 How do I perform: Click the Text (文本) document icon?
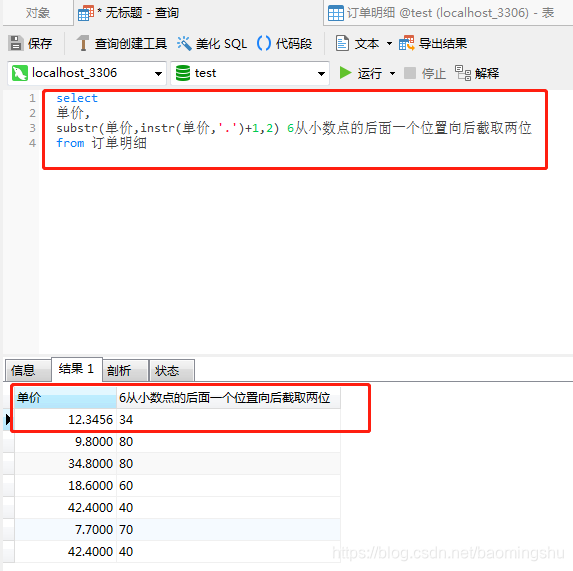342,43
